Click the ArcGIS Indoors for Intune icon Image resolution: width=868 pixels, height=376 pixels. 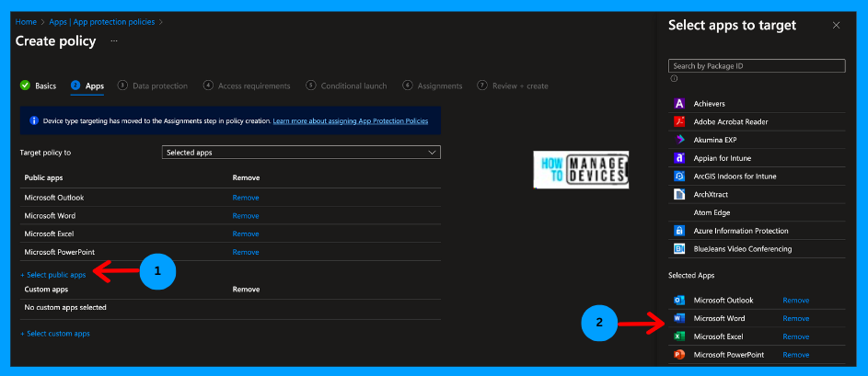[679, 177]
